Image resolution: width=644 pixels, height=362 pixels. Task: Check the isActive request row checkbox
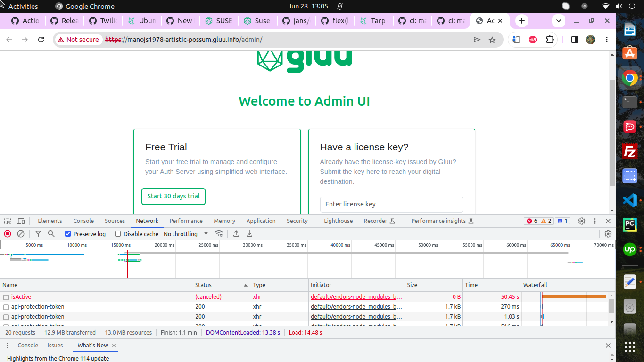tap(6, 296)
